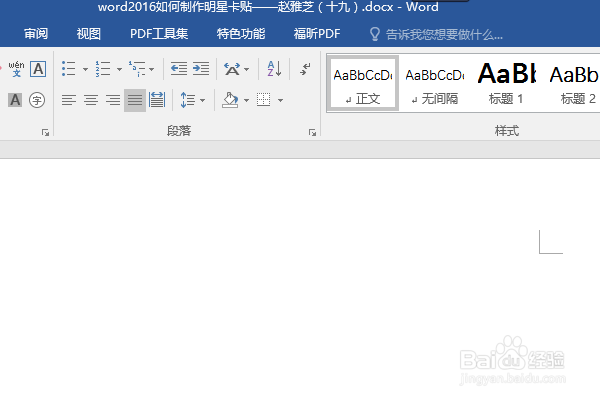This screenshot has height=400, width=600.
Task: Apply bullet list formatting
Action: (68, 69)
